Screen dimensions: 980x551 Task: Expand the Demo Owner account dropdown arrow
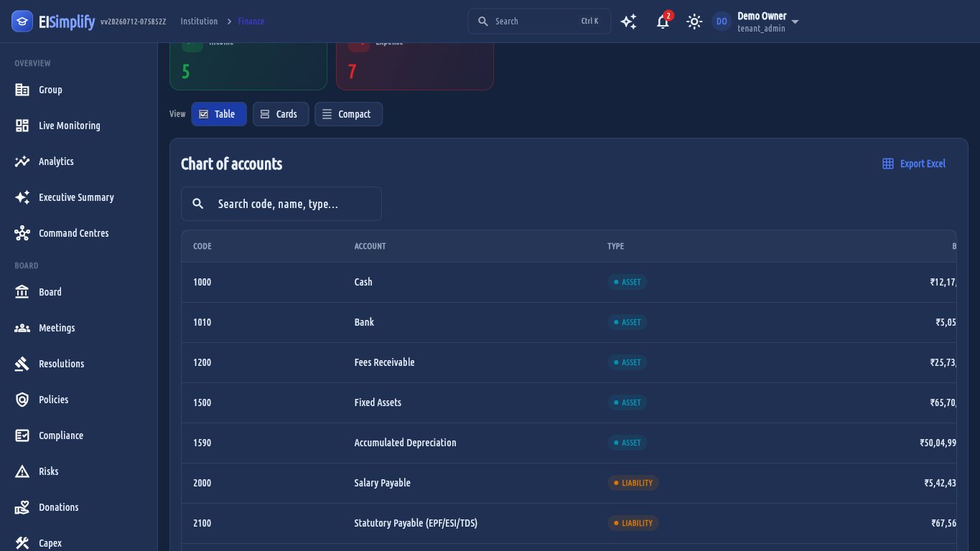(795, 22)
